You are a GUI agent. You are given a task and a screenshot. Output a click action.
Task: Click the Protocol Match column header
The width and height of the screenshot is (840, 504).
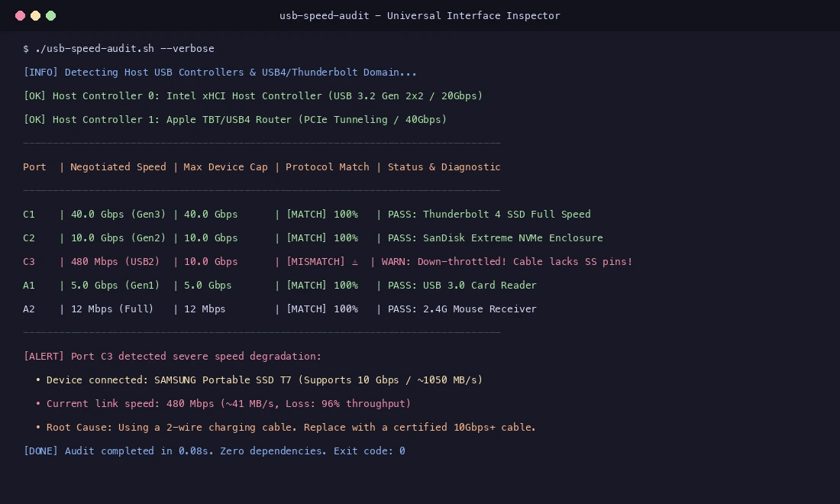(328, 166)
